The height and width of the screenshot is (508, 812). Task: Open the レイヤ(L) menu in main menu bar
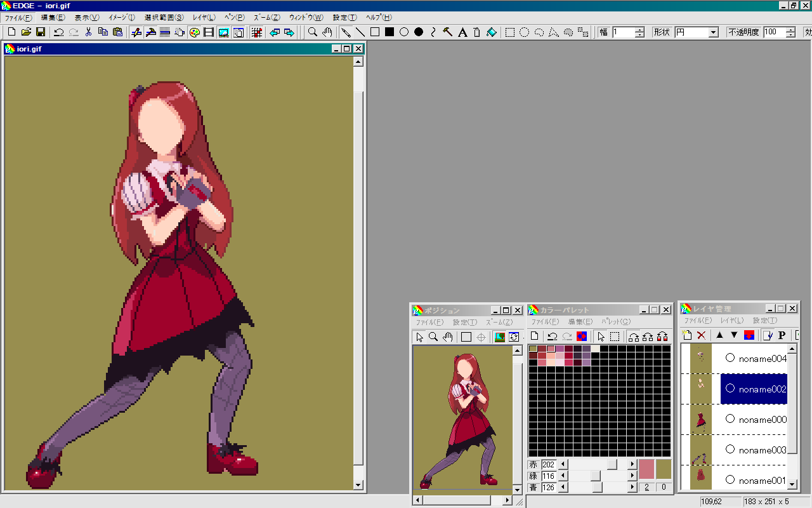[x=204, y=17]
